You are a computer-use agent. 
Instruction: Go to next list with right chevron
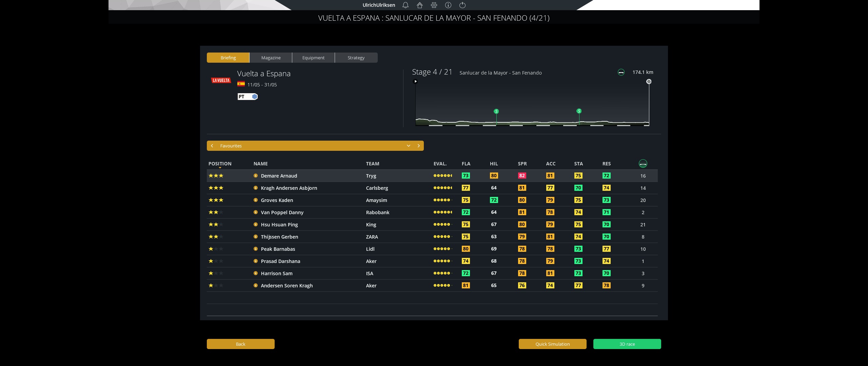[419, 146]
